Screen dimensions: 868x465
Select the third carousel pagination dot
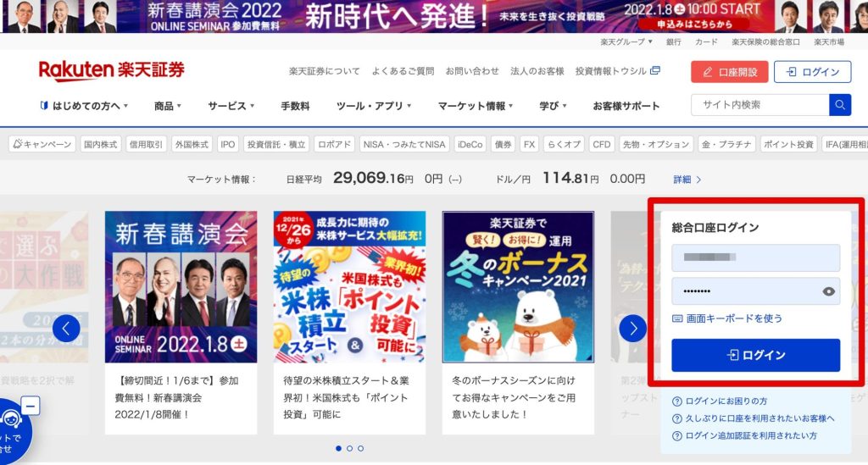[x=360, y=448]
